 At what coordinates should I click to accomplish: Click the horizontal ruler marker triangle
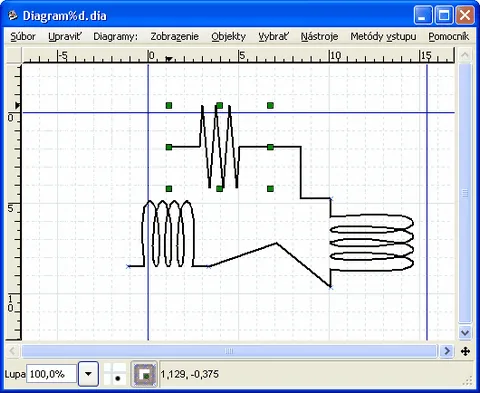pyautogui.click(x=169, y=59)
